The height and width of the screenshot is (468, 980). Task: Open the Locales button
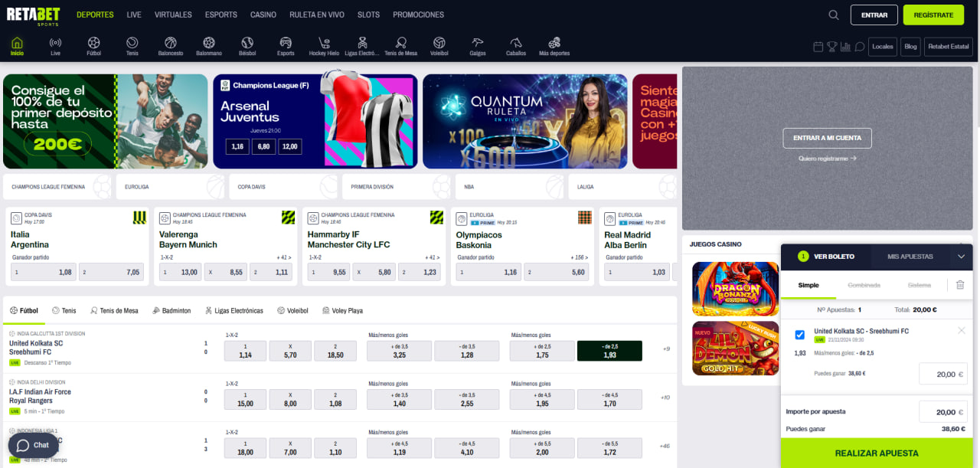(x=883, y=47)
